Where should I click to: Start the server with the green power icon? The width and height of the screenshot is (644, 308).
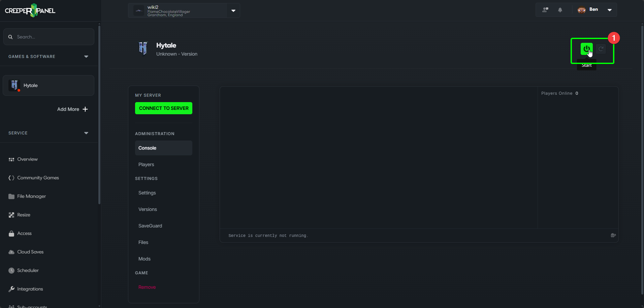point(586,49)
